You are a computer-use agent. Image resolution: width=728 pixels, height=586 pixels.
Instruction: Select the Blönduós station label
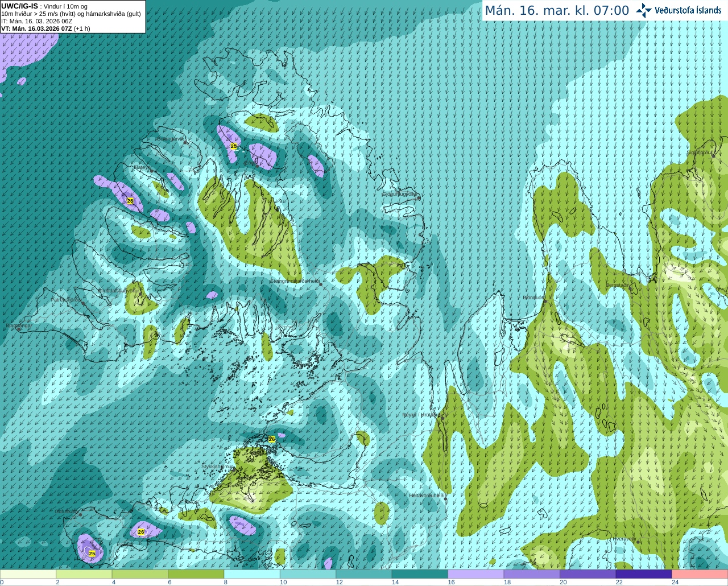coord(533,298)
